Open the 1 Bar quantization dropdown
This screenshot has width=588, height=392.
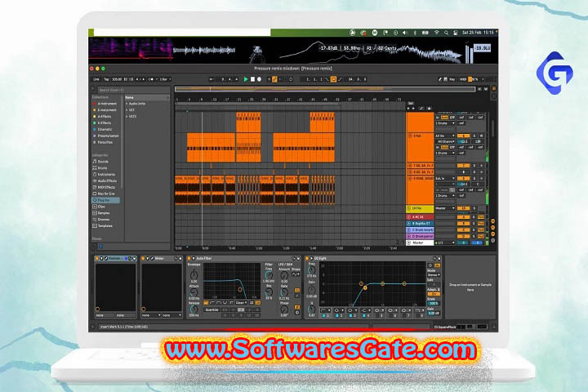pos(165,79)
